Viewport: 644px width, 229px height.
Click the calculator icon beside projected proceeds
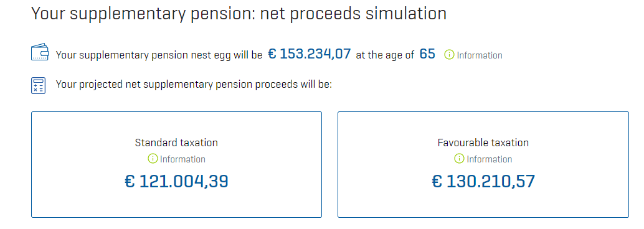point(38,86)
